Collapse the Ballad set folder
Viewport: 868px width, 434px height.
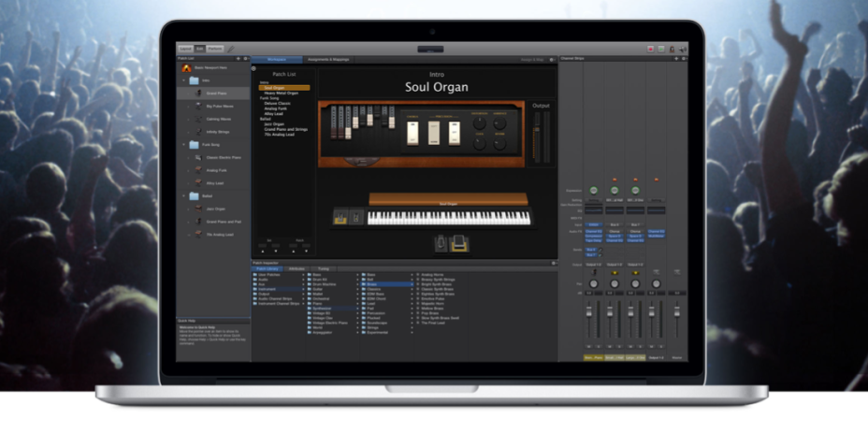click(184, 195)
